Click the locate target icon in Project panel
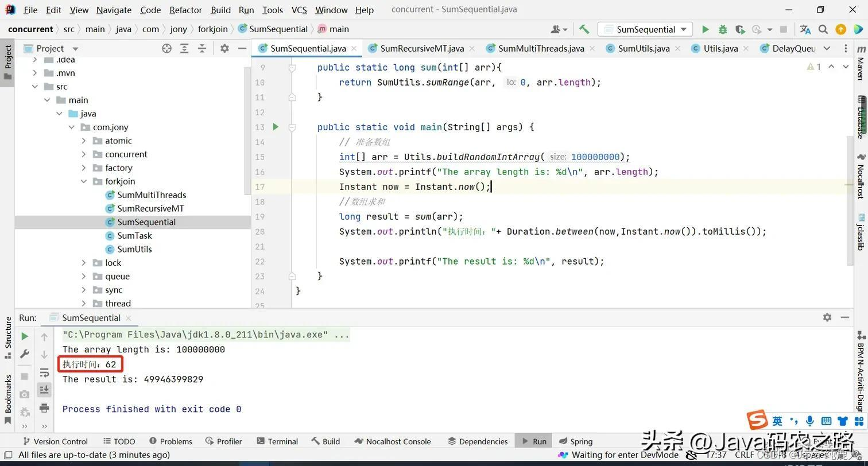 (166, 48)
